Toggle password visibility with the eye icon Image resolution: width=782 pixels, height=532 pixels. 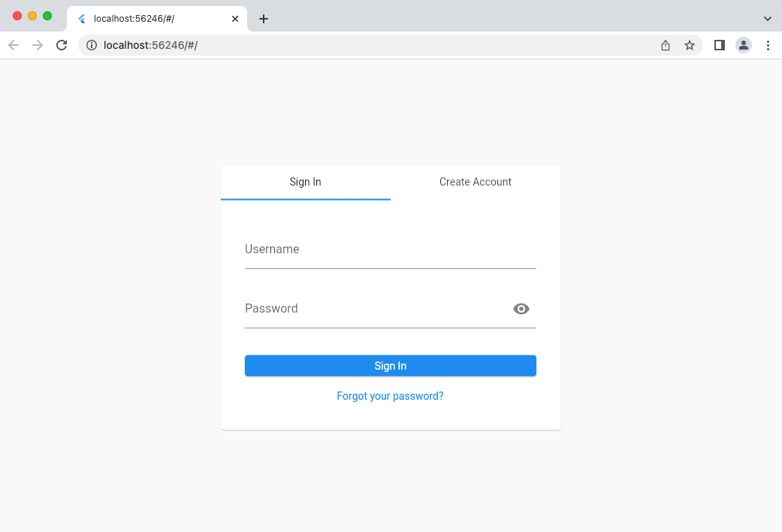521,308
